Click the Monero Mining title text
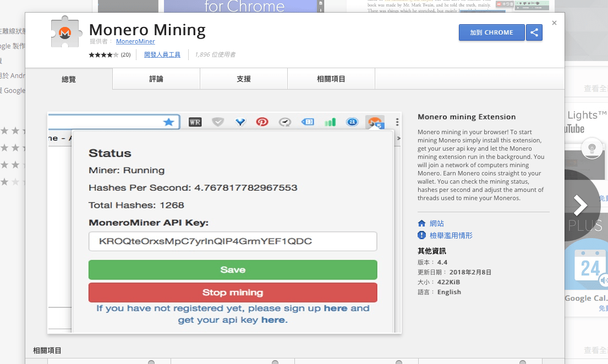The width and height of the screenshot is (608, 364). (147, 30)
